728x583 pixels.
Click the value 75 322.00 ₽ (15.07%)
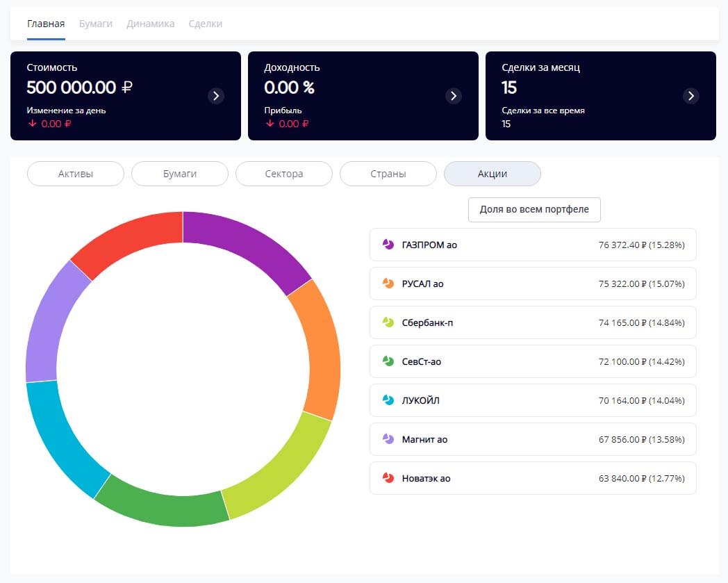(641, 284)
